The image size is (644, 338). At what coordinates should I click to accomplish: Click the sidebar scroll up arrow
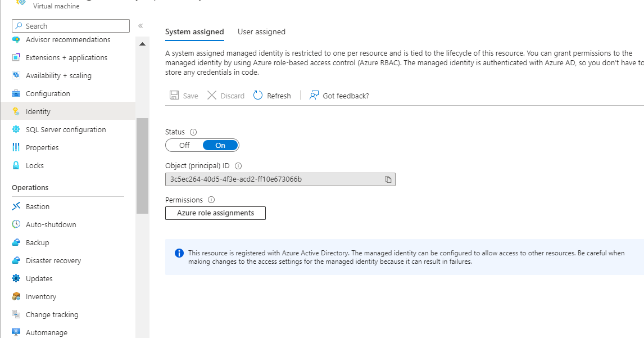pyautogui.click(x=143, y=44)
